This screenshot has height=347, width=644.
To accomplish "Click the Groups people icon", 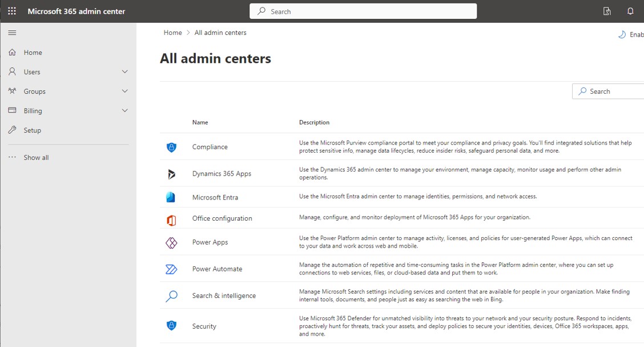I will pyautogui.click(x=13, y=91).
